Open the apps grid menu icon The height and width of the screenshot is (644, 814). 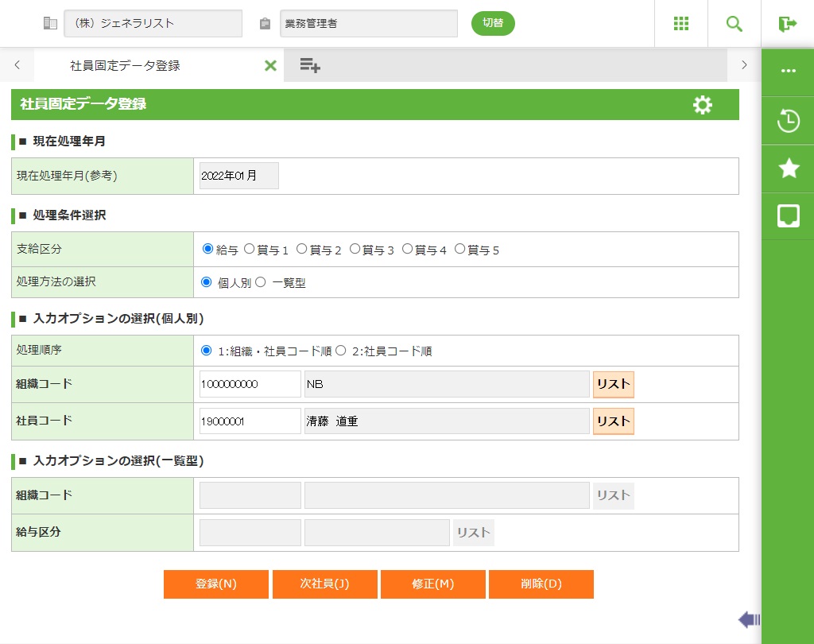pyautogui.click(x=680, y=24)
